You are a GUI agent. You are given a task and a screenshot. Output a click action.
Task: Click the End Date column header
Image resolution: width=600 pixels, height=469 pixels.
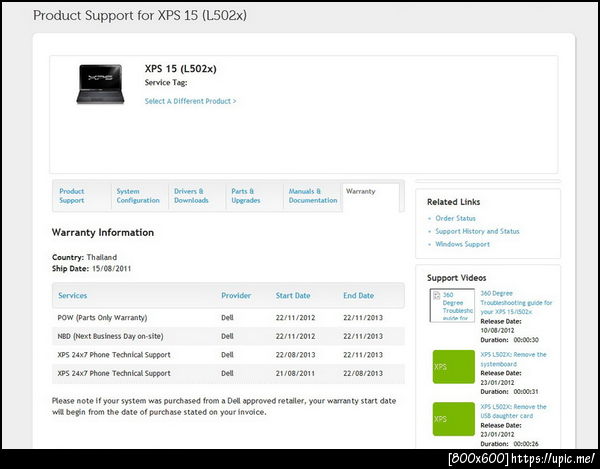(x=358, y=295)
